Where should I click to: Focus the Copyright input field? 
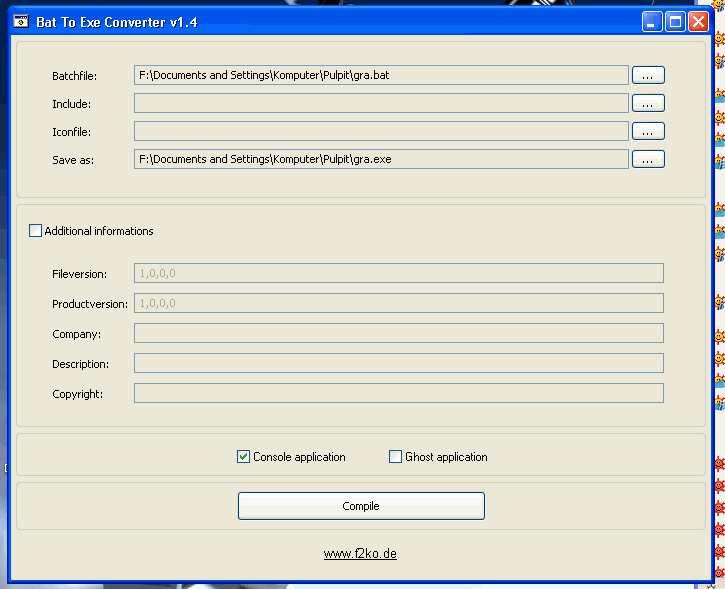[x=398, y=393]
